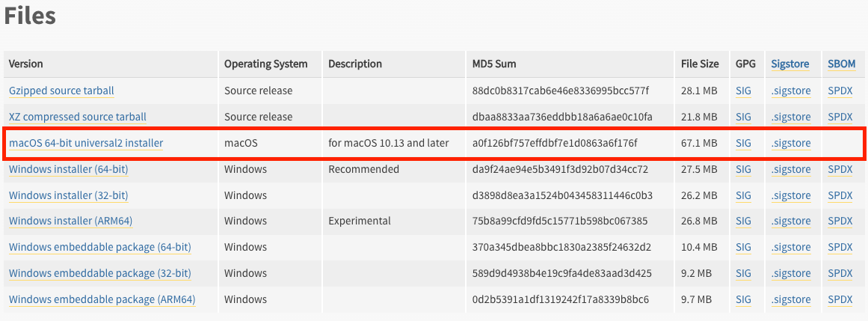868x321 pixels.
Task: Open .sigstore for Windows installer (32-bit)
Action: click(791, 195)
